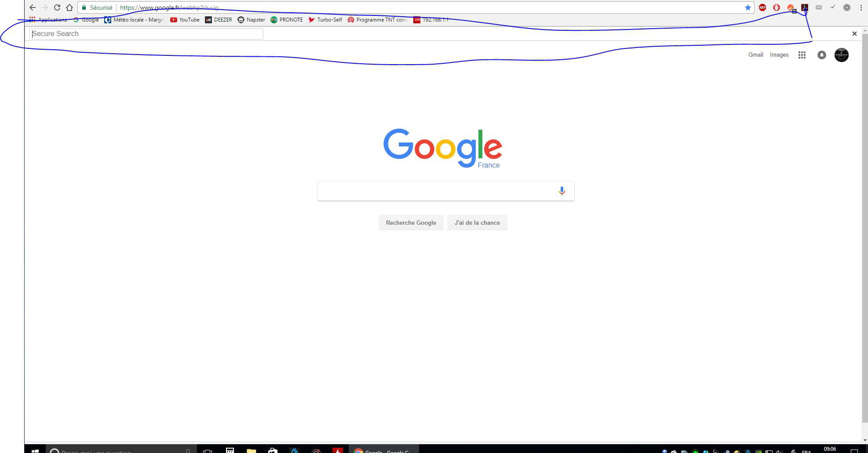Image resolution: width=868 pixels, height=453 pixels.
Task: Click the address bar URL
Action: [169, 7]
